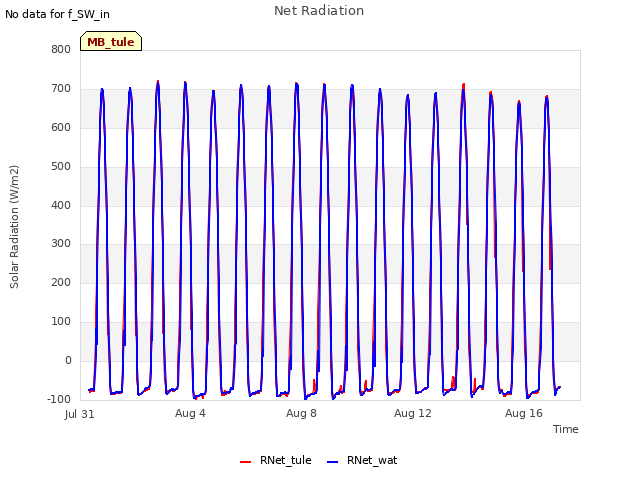Click the Time axis label
This screenshot has width=640, height=480.
point(566,429)
